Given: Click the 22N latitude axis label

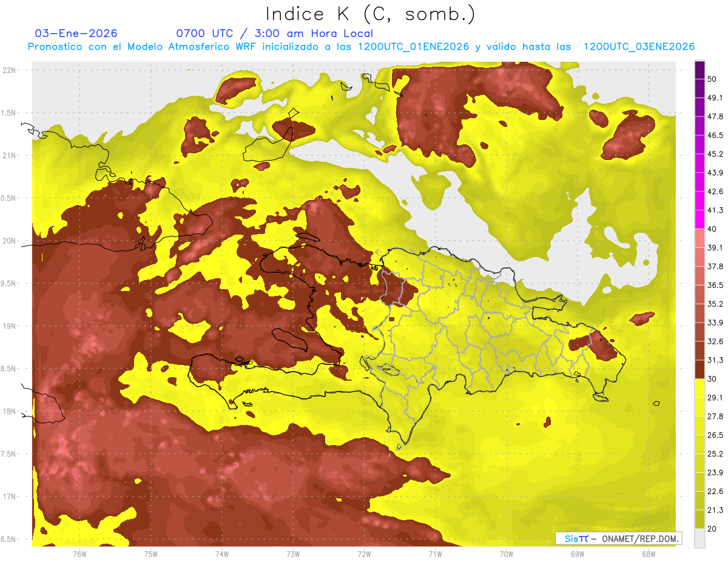Looking at the screenshot, I should (10, 70).
